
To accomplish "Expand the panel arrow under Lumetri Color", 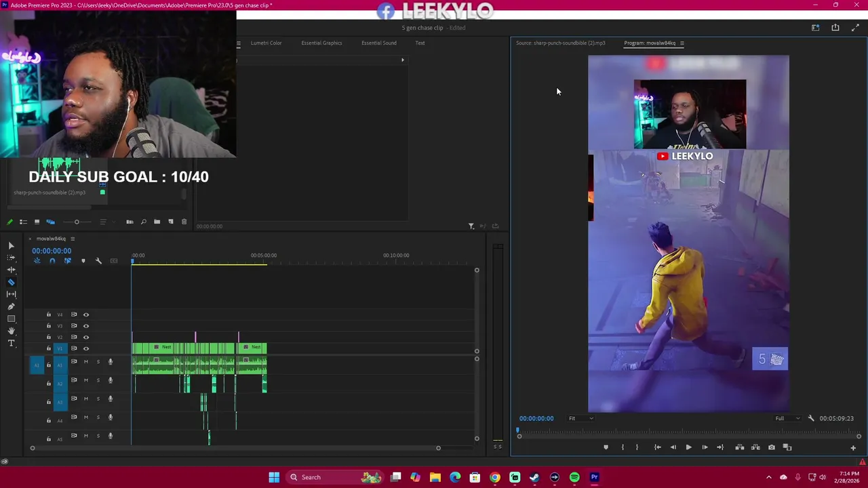I will pyautogui.click(x=402, y=60).
